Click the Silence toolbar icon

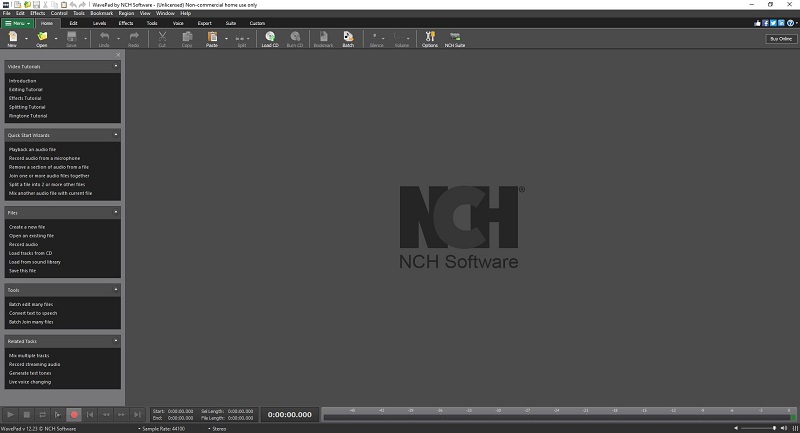coord(376,37)
